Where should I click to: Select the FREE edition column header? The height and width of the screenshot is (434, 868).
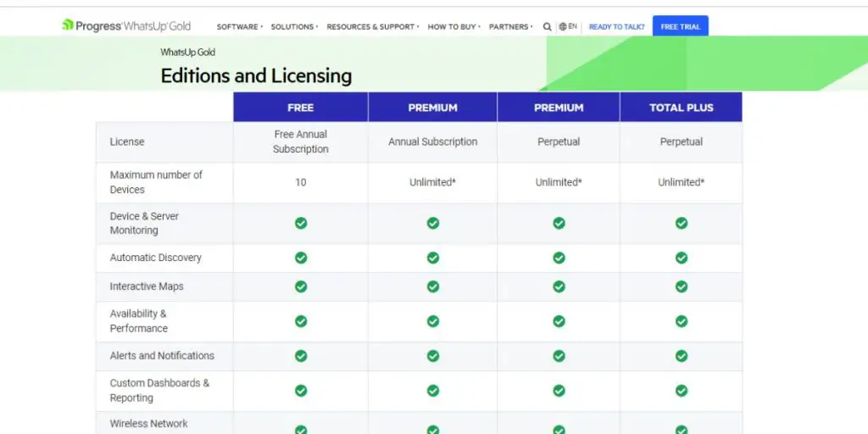click(301, 108)
